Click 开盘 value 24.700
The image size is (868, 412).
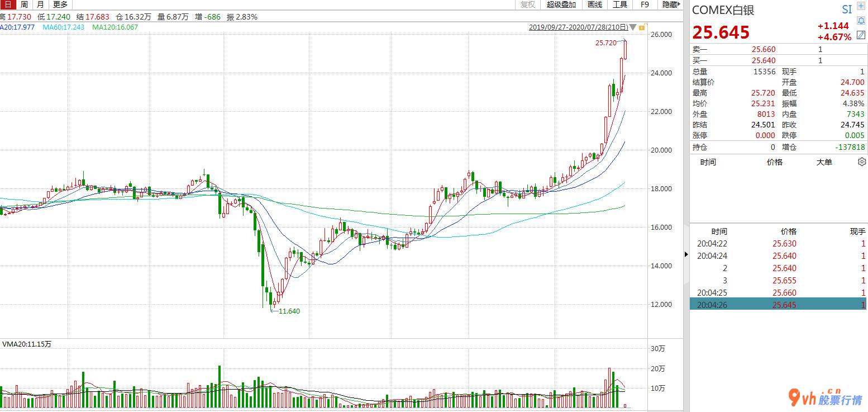pos(852,82)
